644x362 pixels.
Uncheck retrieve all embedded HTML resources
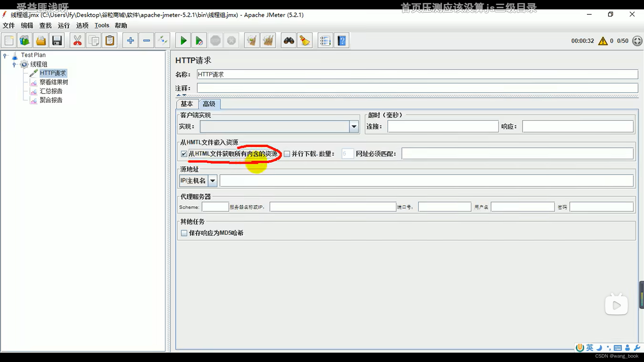pyautogui.click(x=184, y=154)
